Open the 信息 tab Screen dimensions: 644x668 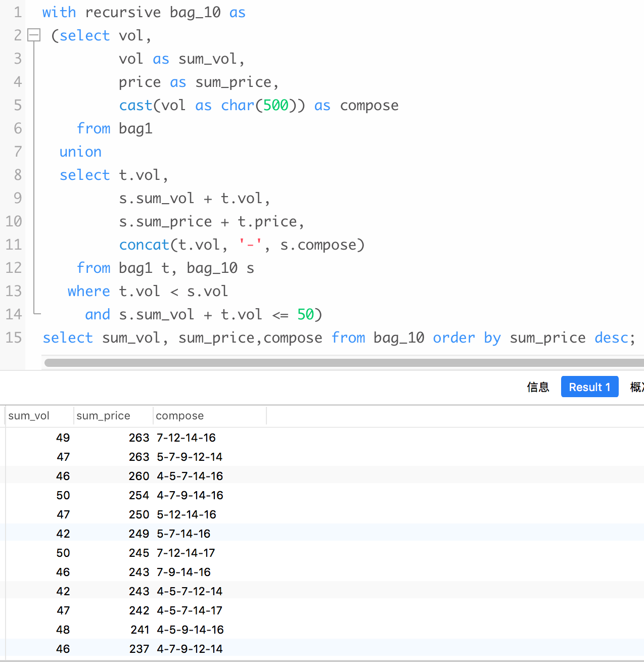click(538, 387)
